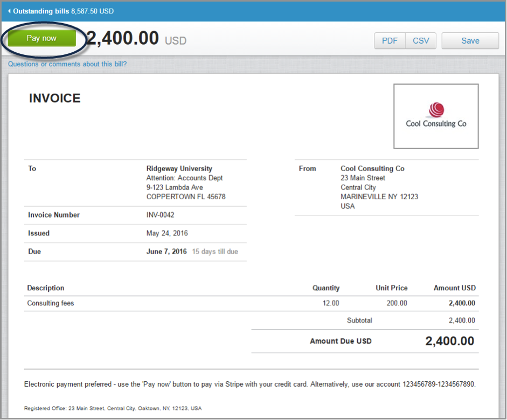Click sender address 23 Main Street
The image size is (507, 420).
(x=363, y=178)
